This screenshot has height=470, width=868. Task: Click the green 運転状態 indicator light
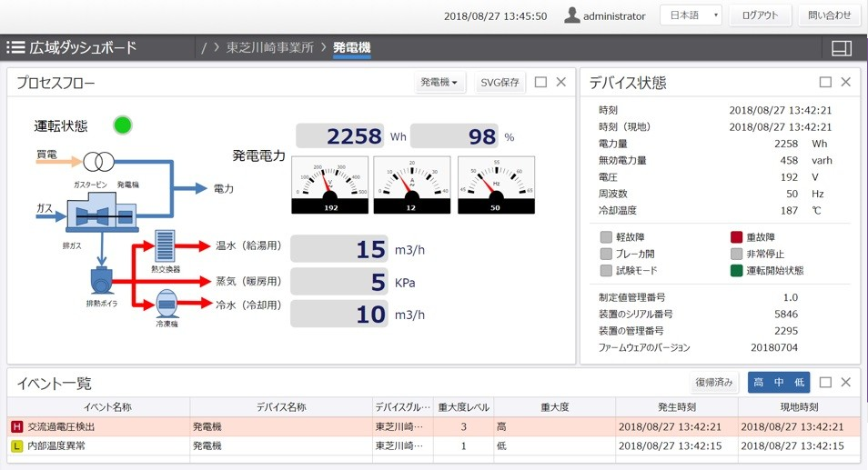point(122,125)
